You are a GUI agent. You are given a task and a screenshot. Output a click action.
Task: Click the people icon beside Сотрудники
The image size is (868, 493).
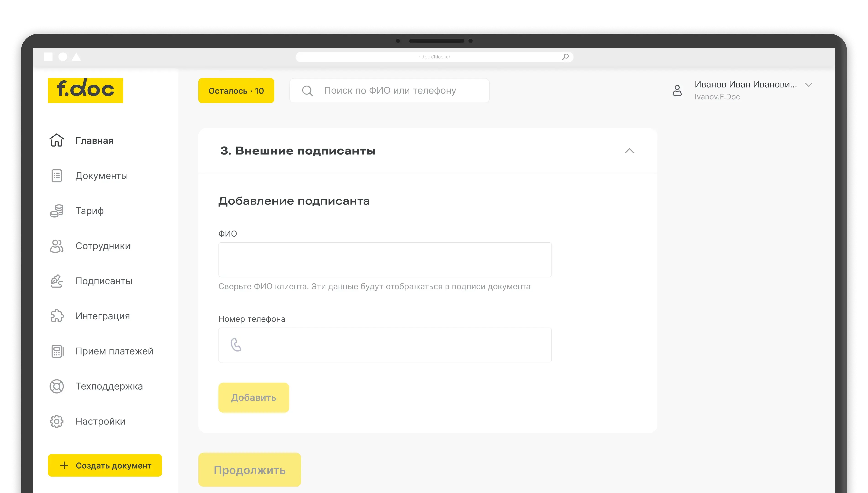(57, 246)
